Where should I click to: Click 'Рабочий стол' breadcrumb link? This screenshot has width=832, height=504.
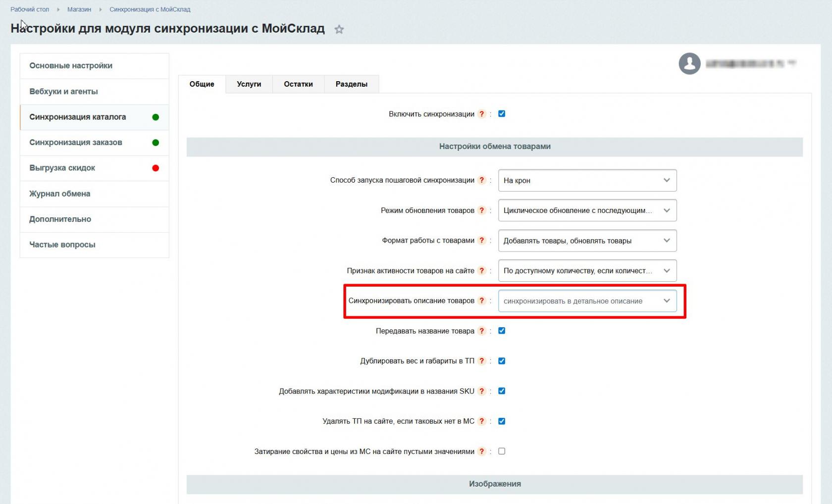point(30,9)
